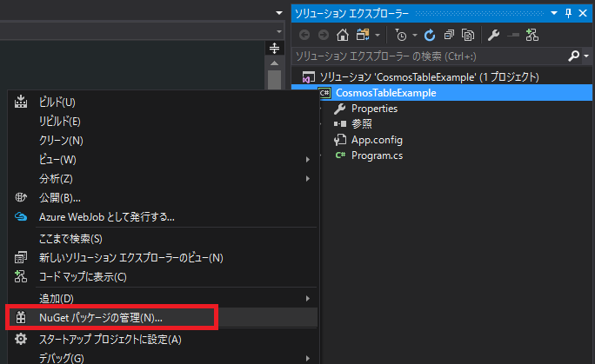This screenshot has height=364, width=595.
Task: Open the Sync view dropdown arrow
Action: [378, 36]
